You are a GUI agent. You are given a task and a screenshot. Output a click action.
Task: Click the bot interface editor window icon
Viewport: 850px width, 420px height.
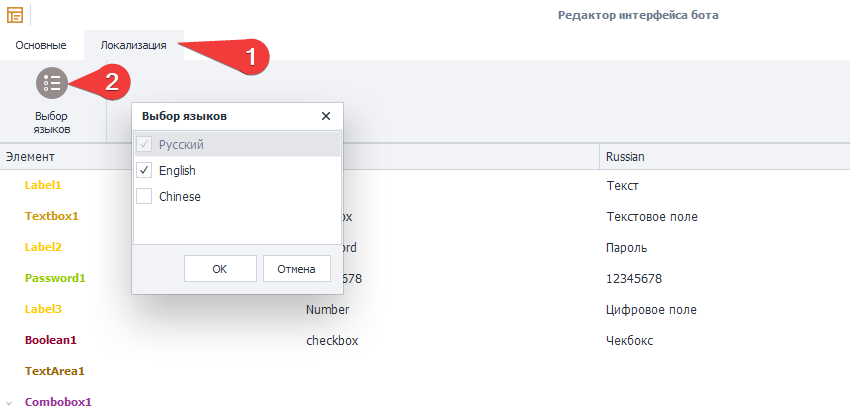pyautogui.click(x=15, y=15)
